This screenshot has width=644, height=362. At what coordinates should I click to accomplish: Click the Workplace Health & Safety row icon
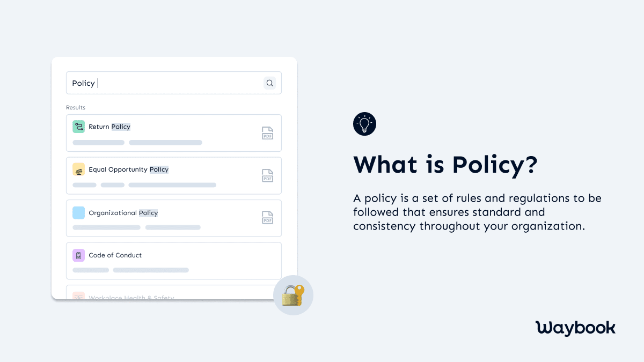coord(79,297)
